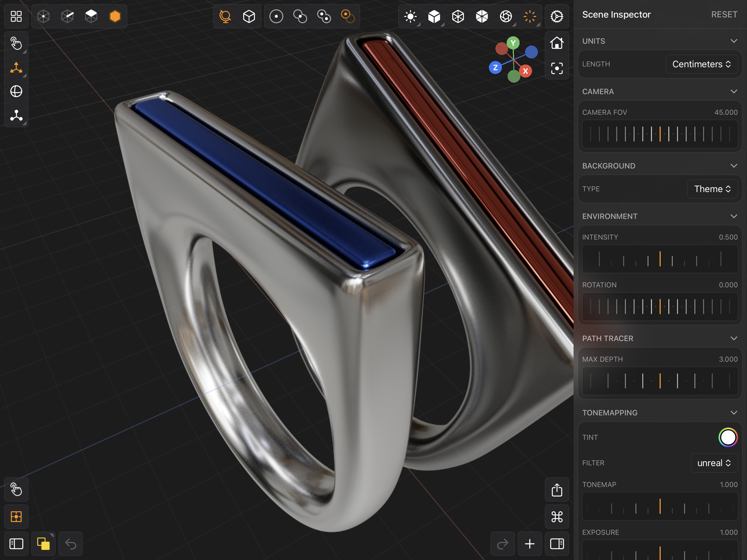Click the environment Intensity slider

point(660,259)
